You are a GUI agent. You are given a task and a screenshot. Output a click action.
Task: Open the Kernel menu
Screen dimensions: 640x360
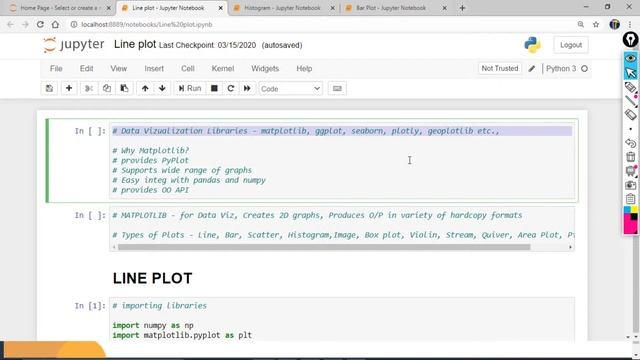223,69
